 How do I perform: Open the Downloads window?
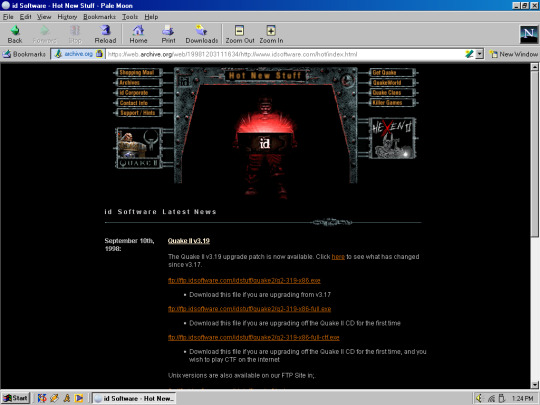pos(201,34)
